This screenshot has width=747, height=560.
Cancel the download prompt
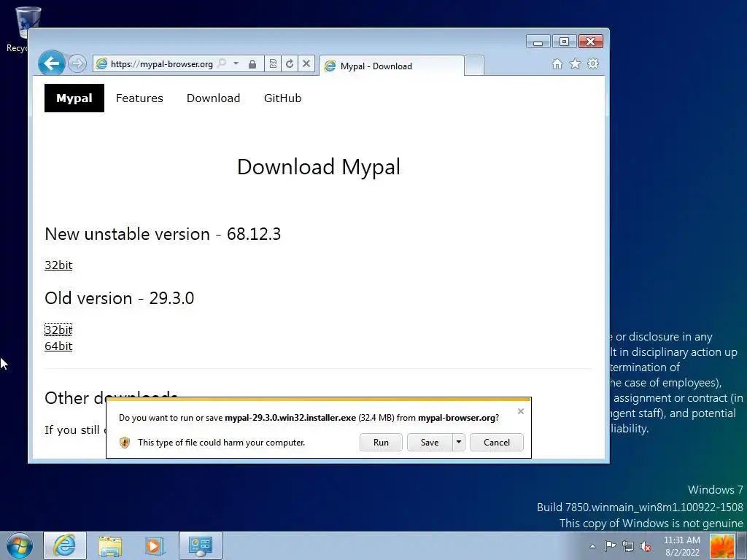pos(496,443)
